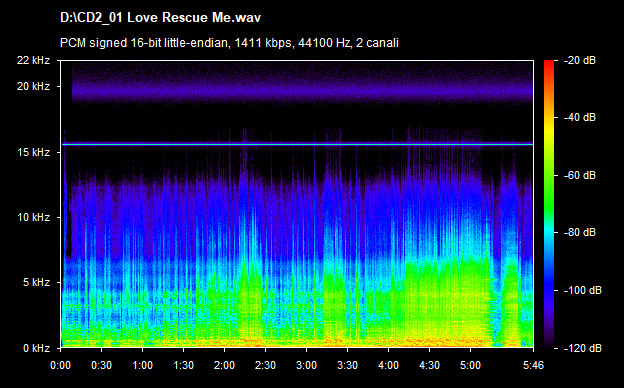
Task: Click the 5 kHz frequency axis label
Action: (x=36, y=283)
